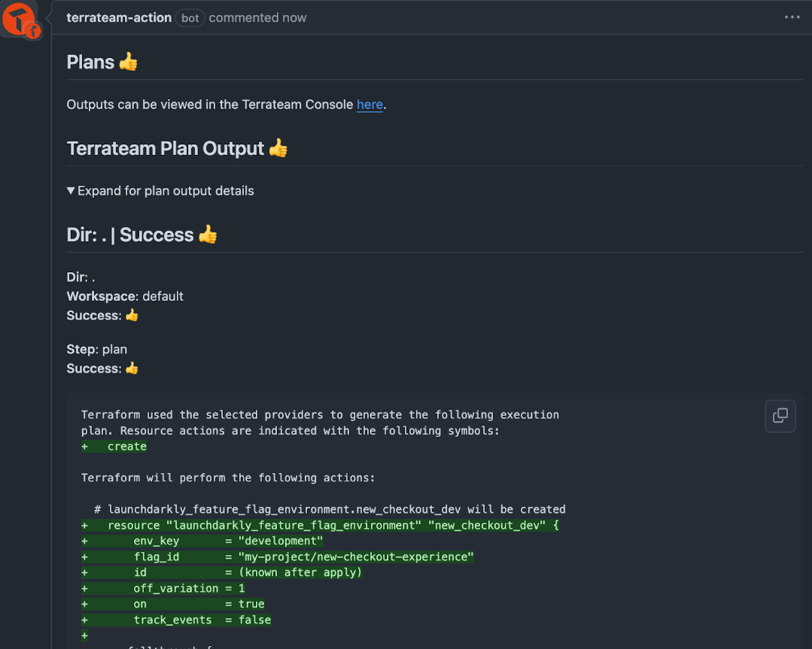Copy the plan output with the copy icon

780,416
